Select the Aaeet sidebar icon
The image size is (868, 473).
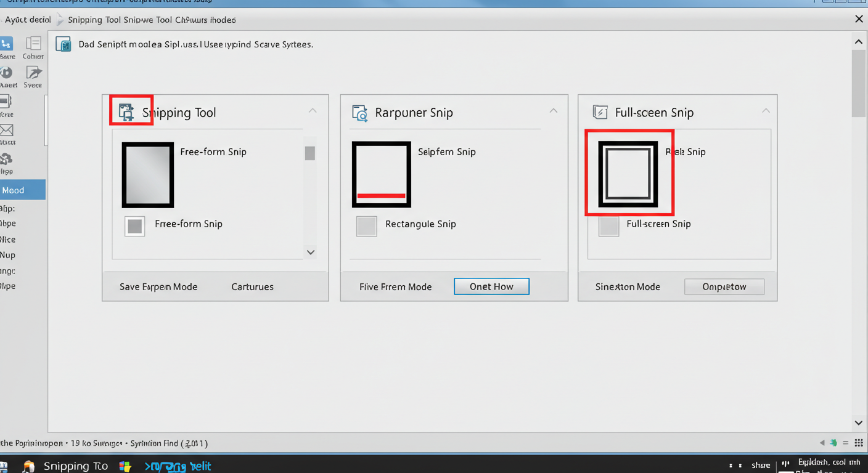(6, 73)
